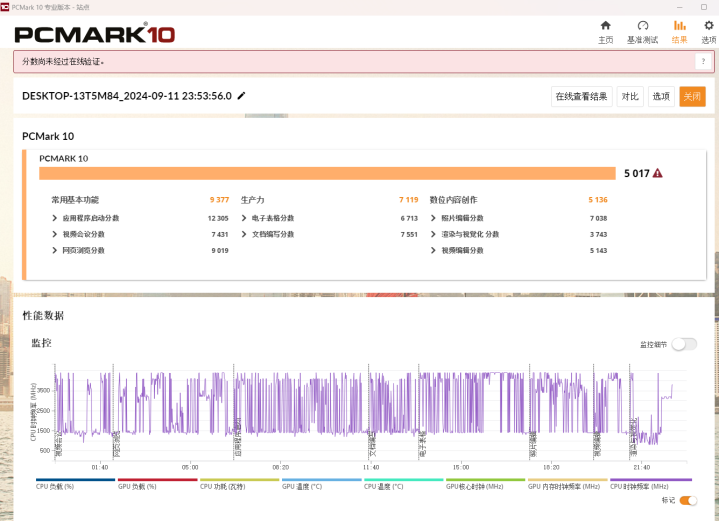Viewport: 719px width, 521px height.
Task: Click the 数位内容创作 score 5 136
Action: [x=598, y=200]
